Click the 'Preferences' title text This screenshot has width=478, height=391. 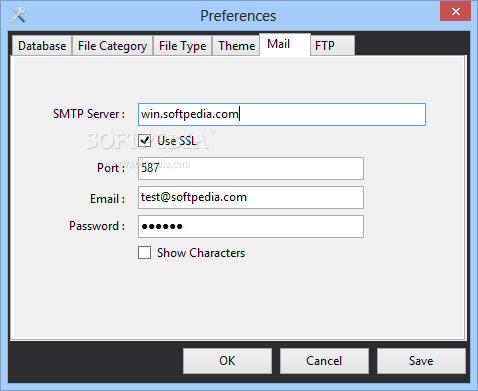pos(238,16)
